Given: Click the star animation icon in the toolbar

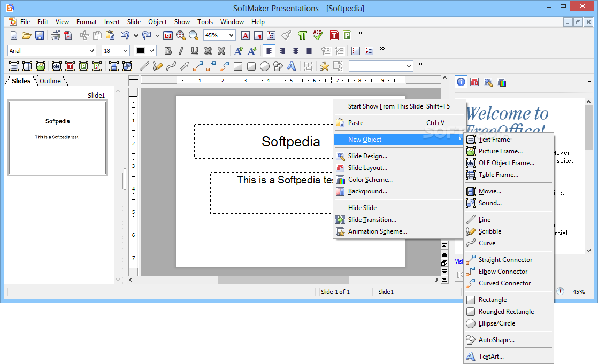Looking at the screenshot, I should click(324, 66).
